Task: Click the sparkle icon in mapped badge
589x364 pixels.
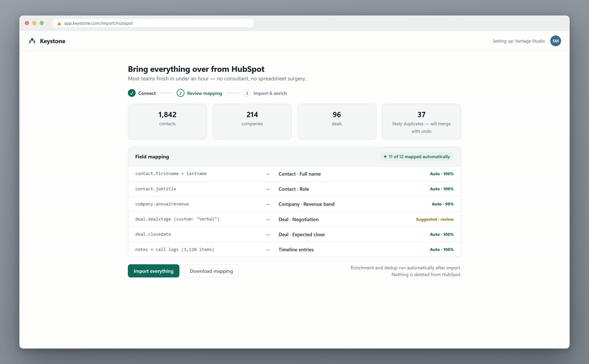Action: pyautogui.click(x=385, y=157)
